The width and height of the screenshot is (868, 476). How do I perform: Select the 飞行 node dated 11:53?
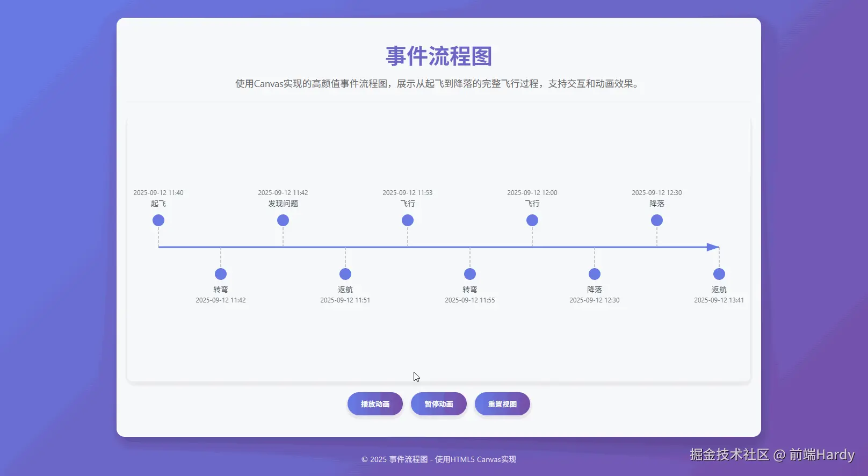pyautogui.click(x=408, y=220)
